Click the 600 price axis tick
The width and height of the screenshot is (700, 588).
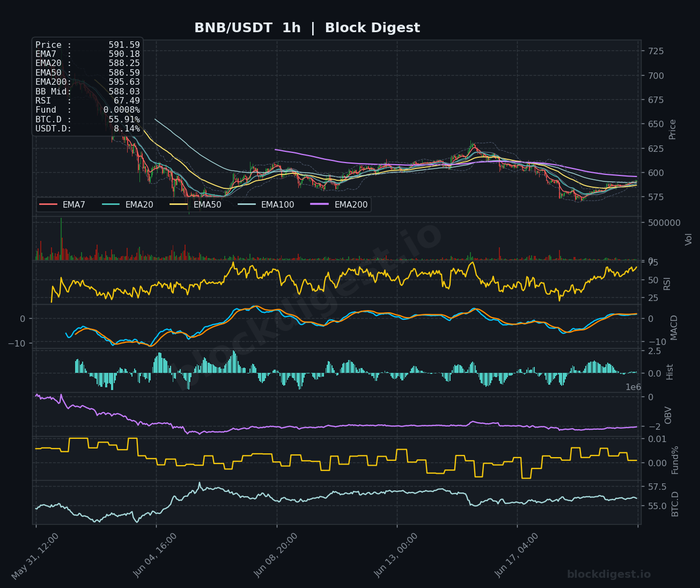point(656,173)
